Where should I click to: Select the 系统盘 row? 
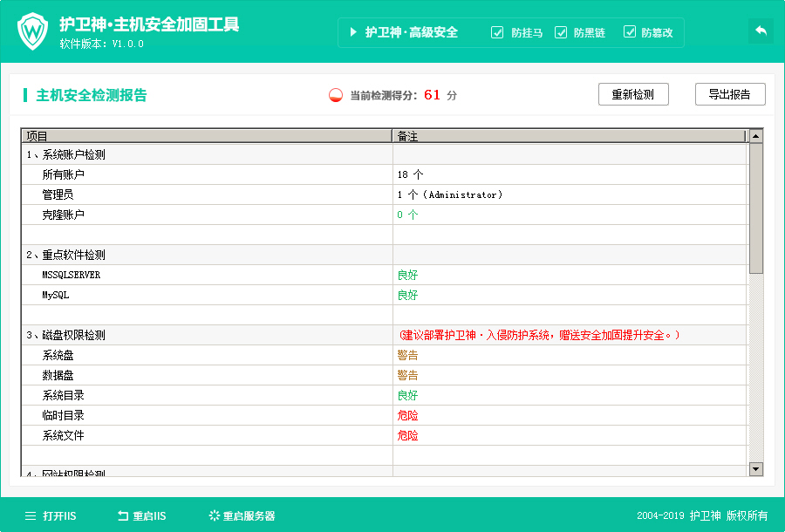tap(385, 355)
